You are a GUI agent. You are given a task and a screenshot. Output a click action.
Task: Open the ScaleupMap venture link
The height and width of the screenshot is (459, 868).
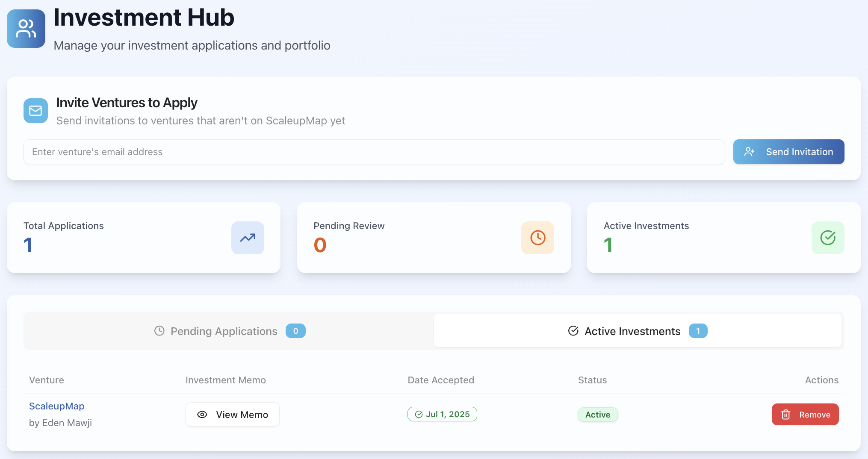[56, 406]
